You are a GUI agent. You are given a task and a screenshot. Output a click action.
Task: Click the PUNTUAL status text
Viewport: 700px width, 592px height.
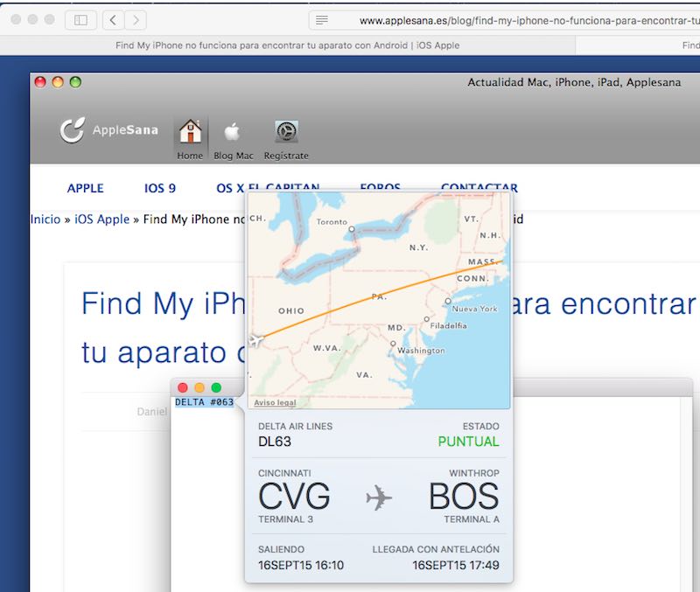point(468,442)
